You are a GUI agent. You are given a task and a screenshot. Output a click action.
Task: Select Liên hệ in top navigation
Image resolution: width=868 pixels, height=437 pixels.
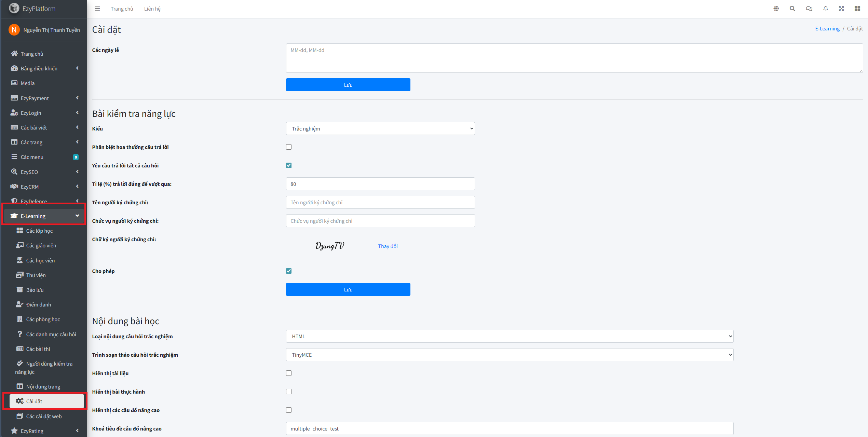pyautogui.click(x=152, y=9)
